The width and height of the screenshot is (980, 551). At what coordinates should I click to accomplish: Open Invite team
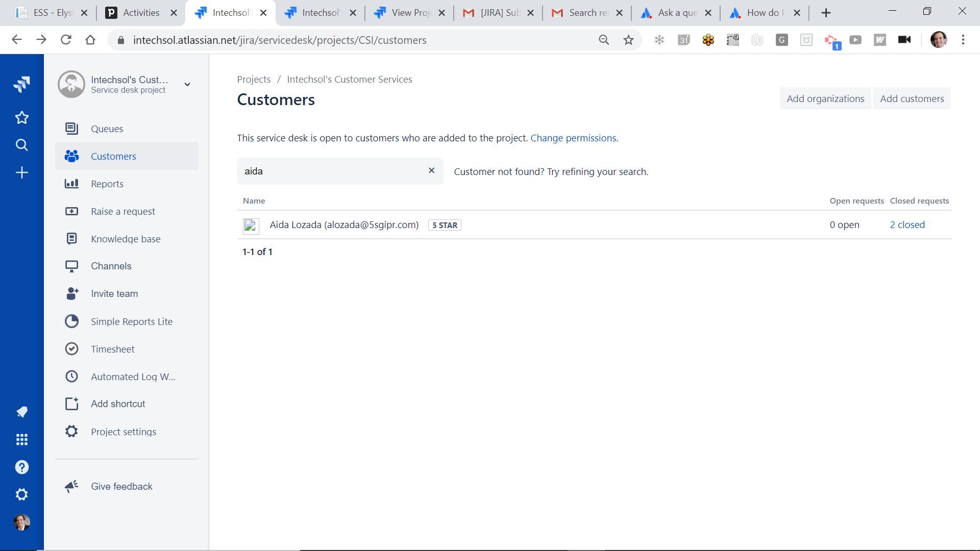(x=127, y=293)
